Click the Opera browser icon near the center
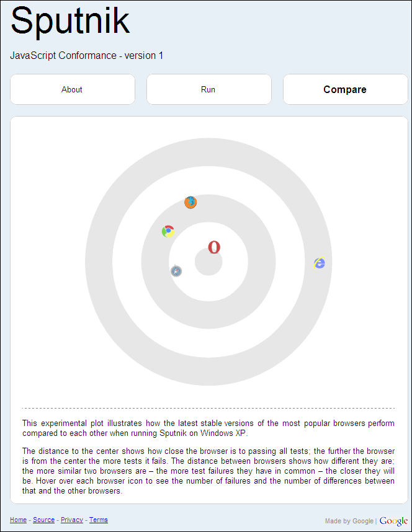 (214, 247)
